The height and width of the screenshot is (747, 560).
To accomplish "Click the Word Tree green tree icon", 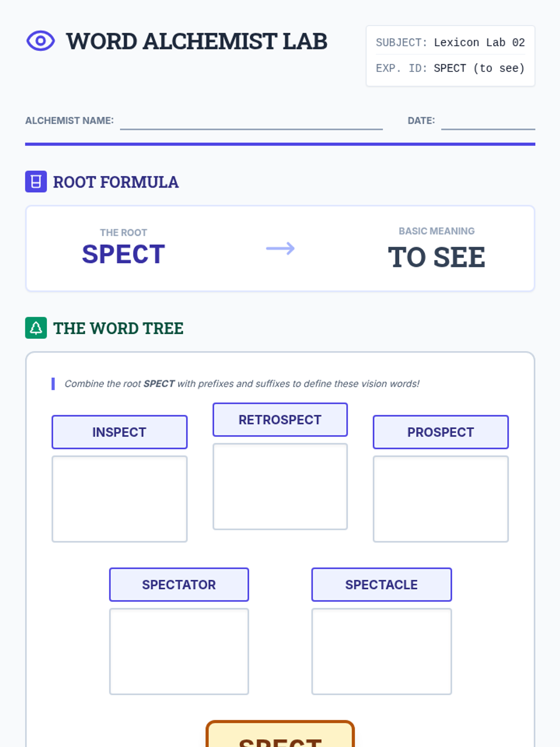I will [36, 328].
